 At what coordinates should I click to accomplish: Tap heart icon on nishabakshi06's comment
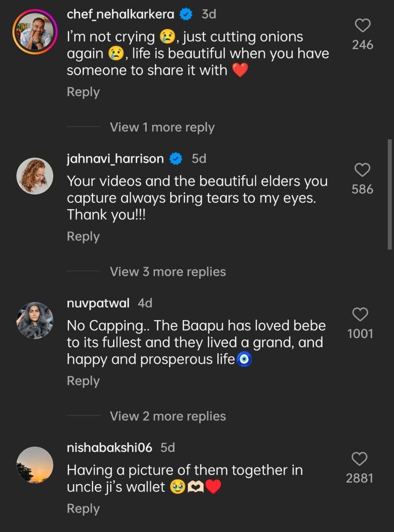click(359, 458)
